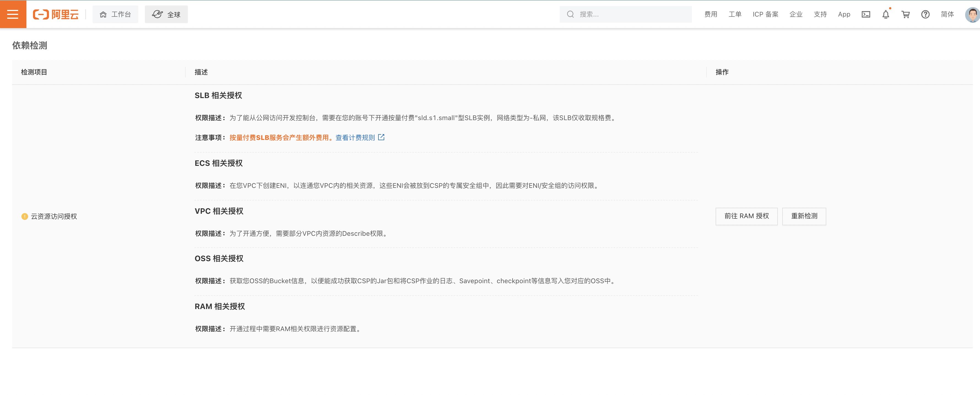980x395 pixels.
Task: Go to the 工作台 workbench
Action: [x=115, y=14]
